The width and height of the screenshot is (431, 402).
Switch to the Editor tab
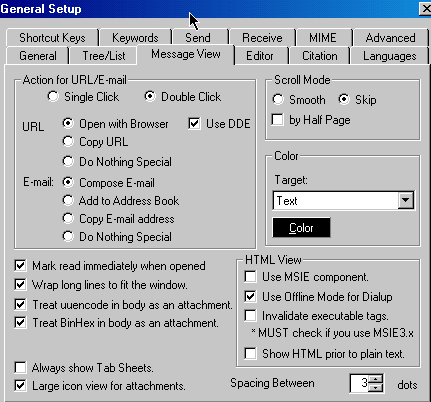pyautogui.click(x=260, y=56)
